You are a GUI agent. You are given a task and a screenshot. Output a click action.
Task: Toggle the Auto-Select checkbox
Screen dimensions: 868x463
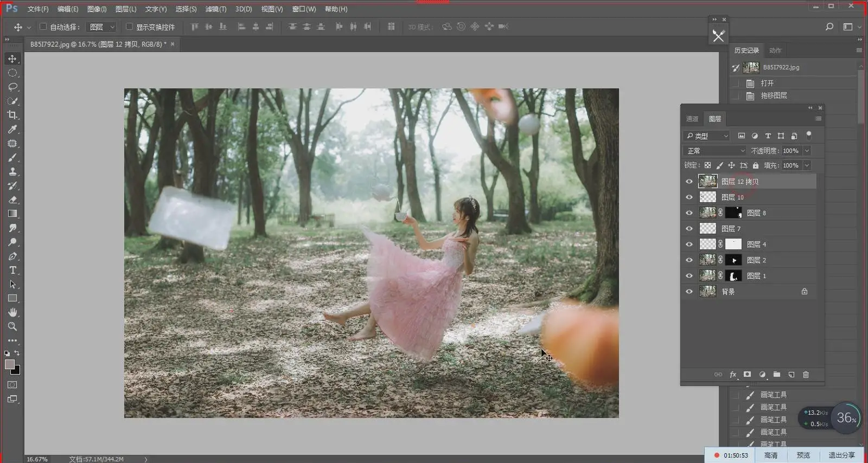tap(43, 27)
